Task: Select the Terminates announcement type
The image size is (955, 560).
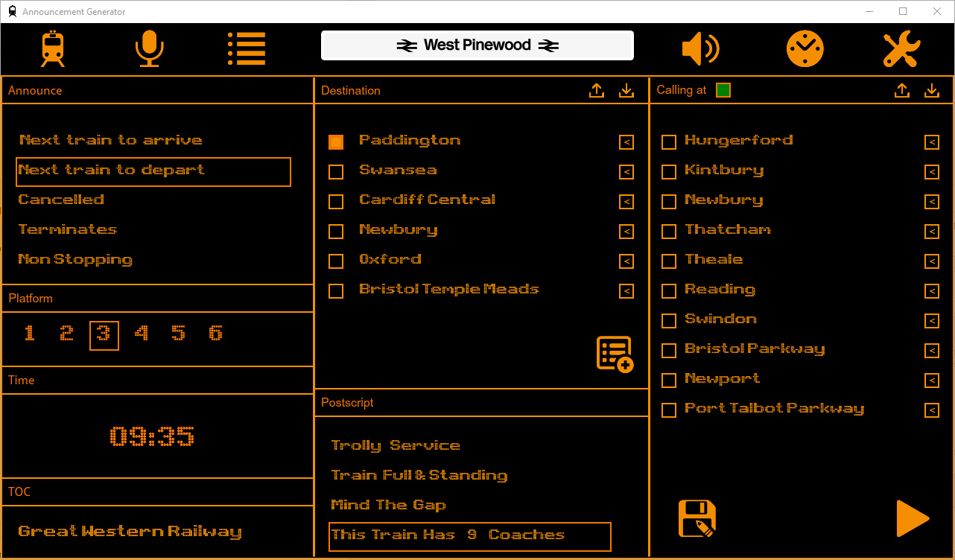Action: click(x=68, y=229)
